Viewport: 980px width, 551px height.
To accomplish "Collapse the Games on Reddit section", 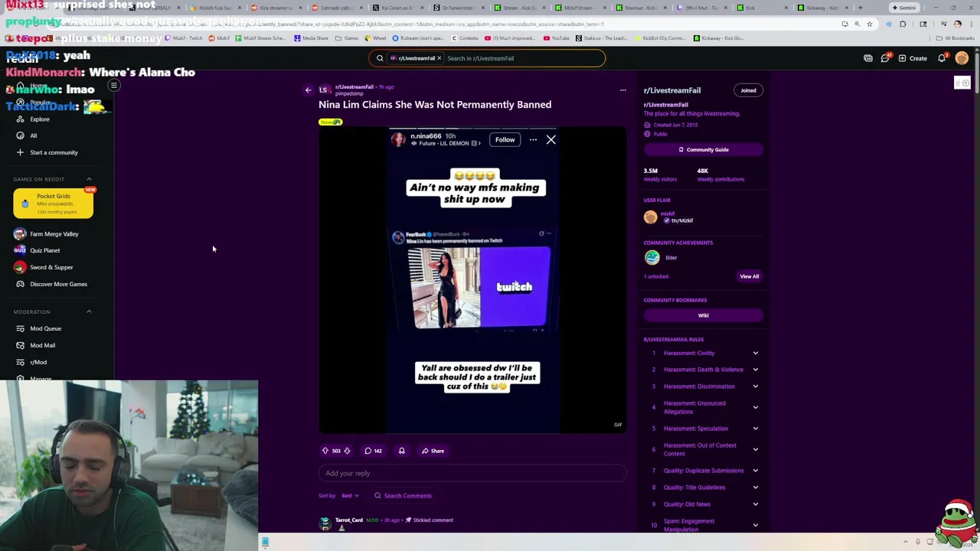I will pyautogui.click(x=89, y=179).
